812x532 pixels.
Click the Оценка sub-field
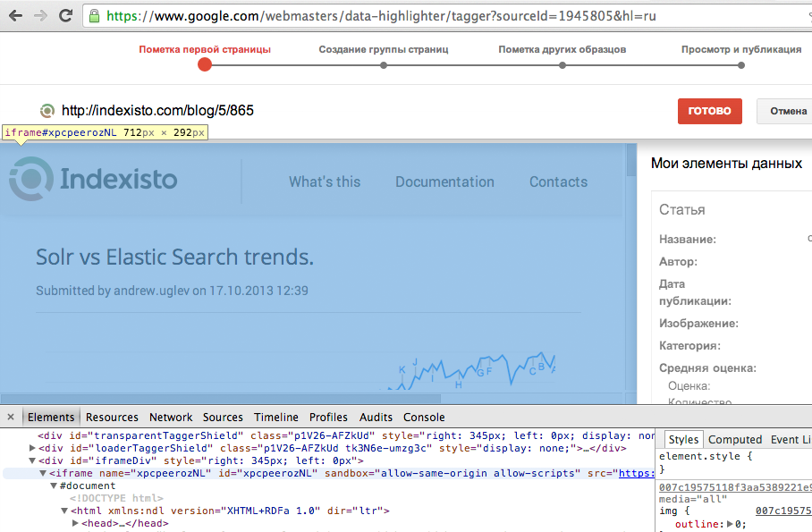pyautogui.click(x=689, y=386)
